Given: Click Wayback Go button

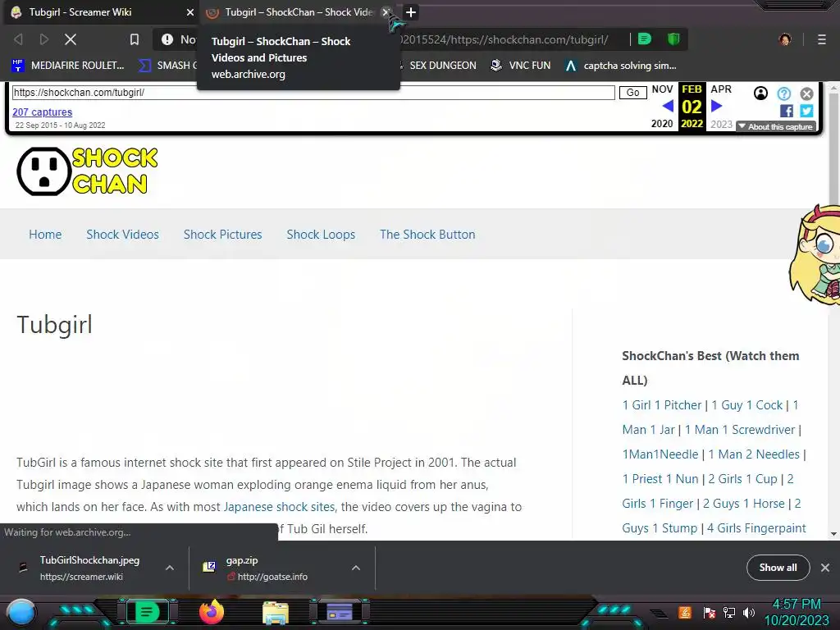Looking at the screenshot, I should point(632,93).
